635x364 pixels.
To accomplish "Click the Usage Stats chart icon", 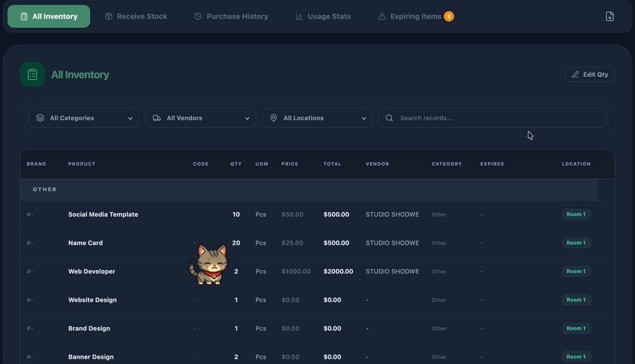I will 299,16.
